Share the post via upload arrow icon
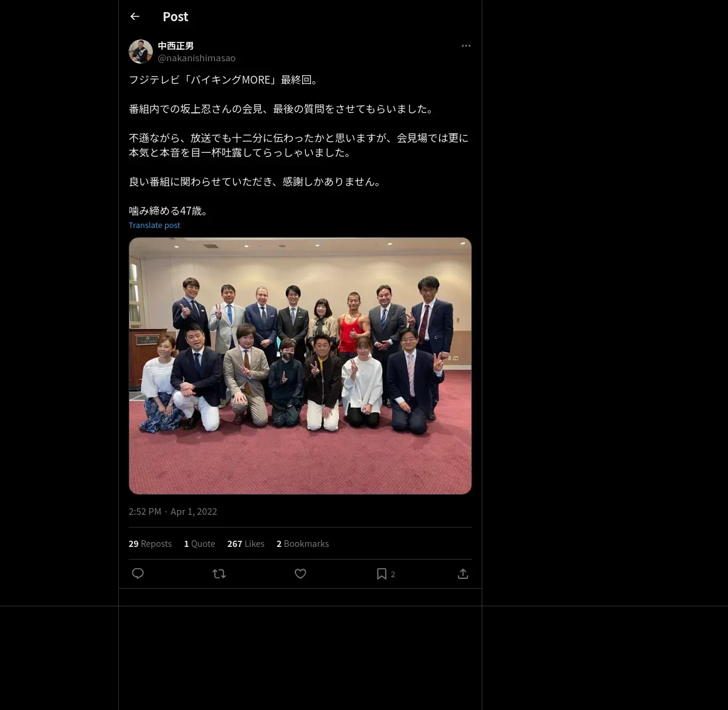Screen dimensions: 728x710 (463, 574)
